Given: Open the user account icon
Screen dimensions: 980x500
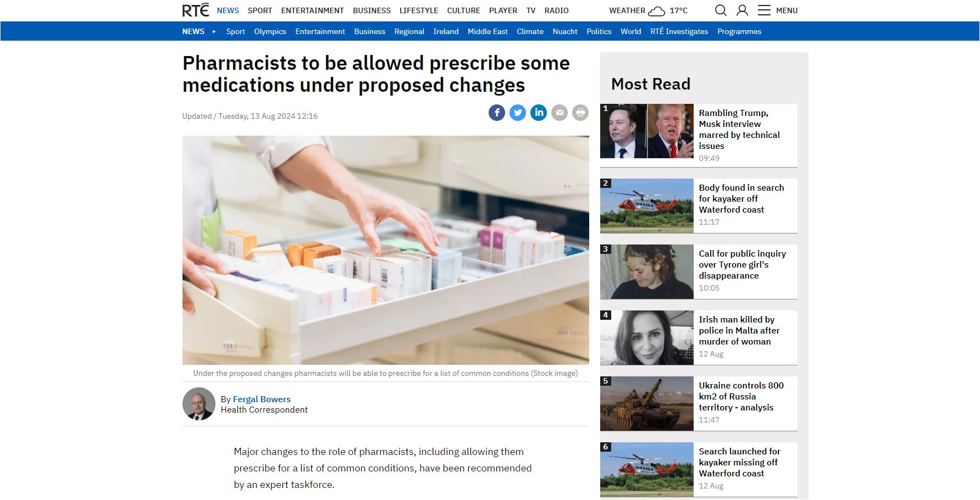Looking at the screenshot, I should [x=742, y=10].
